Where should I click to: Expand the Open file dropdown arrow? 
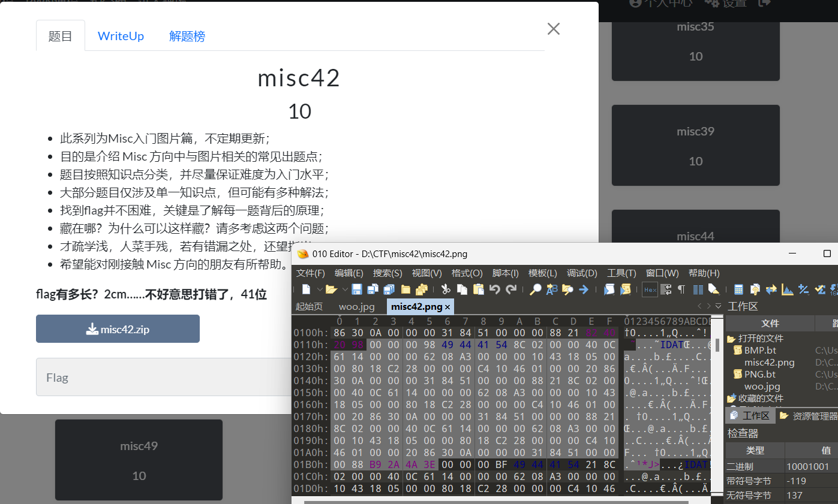pos(345,289)
